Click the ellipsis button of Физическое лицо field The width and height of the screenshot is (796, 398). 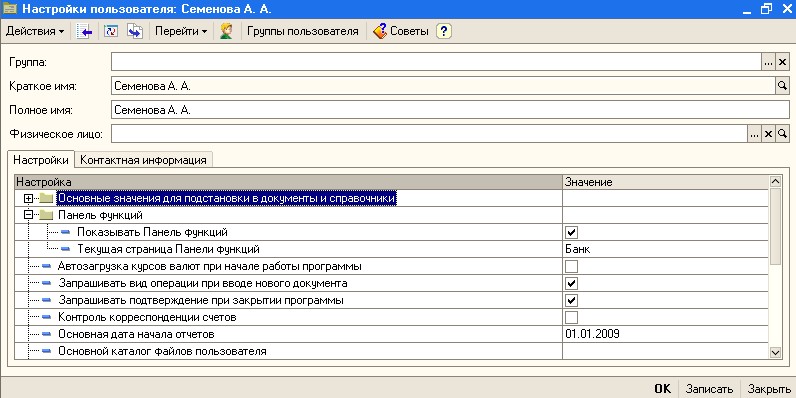[x=754, y=134]
